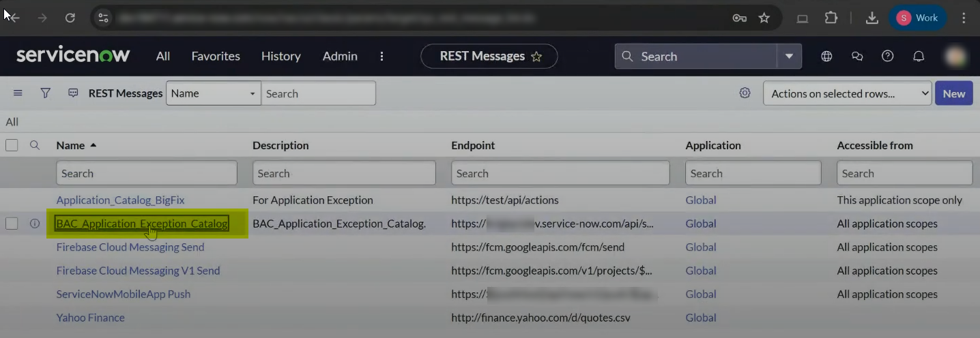Toggle the select all rows checkbox
The width and height of the screenshot is (980, 338).
coord(12,145)
